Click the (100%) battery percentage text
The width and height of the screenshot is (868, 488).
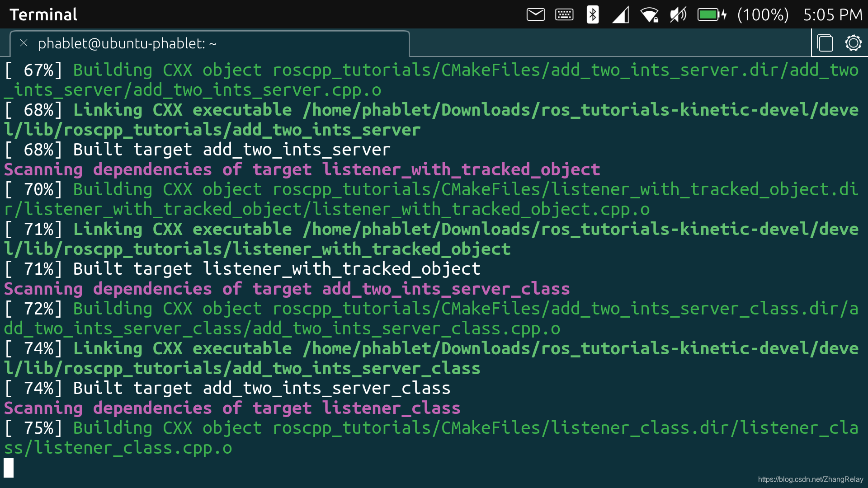763,14
